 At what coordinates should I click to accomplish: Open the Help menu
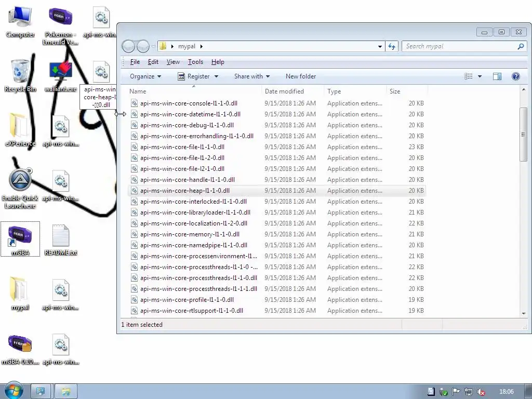(218, 62)
